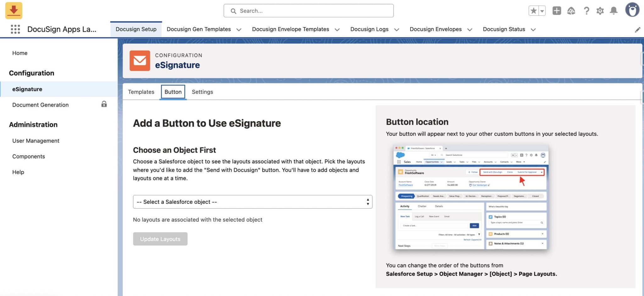Open the Setup gear icon
644x296 pixels.
point(601,10)
